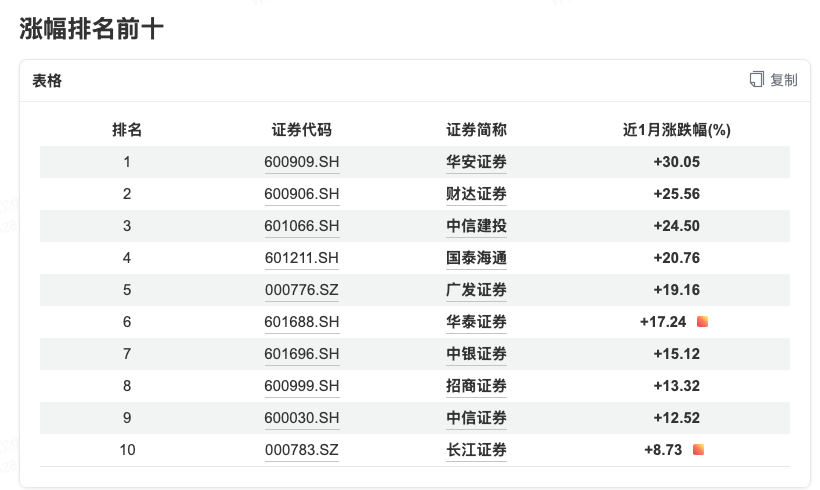
Task: Open the 长江证券 stock name link
Action: [476, 450]
